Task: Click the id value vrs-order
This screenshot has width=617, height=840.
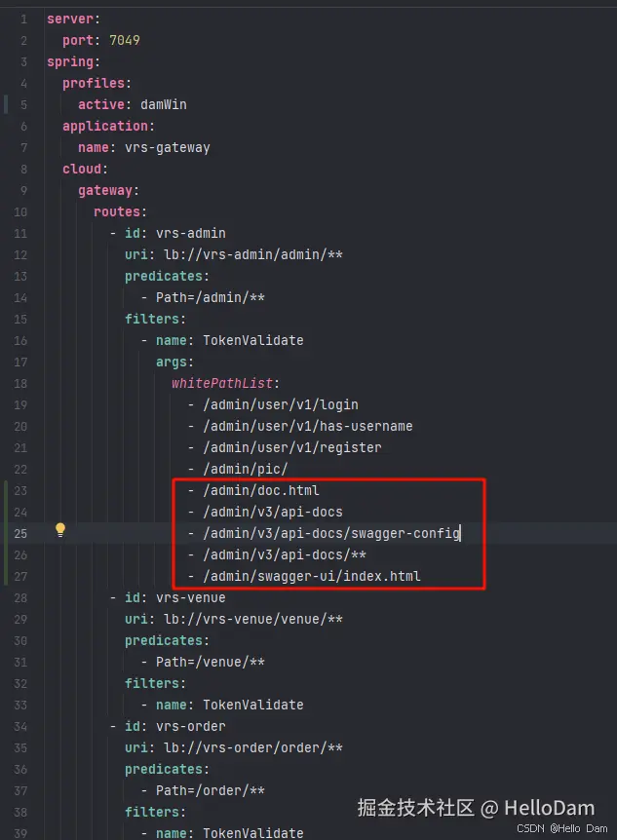Action: 191,726
